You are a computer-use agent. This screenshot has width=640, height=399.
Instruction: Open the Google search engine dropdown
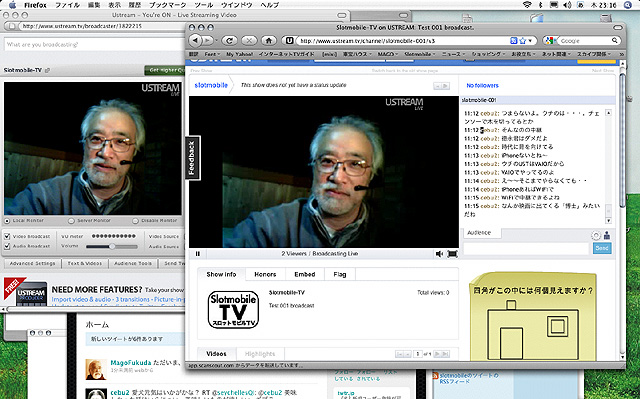(x=551, y=40)
